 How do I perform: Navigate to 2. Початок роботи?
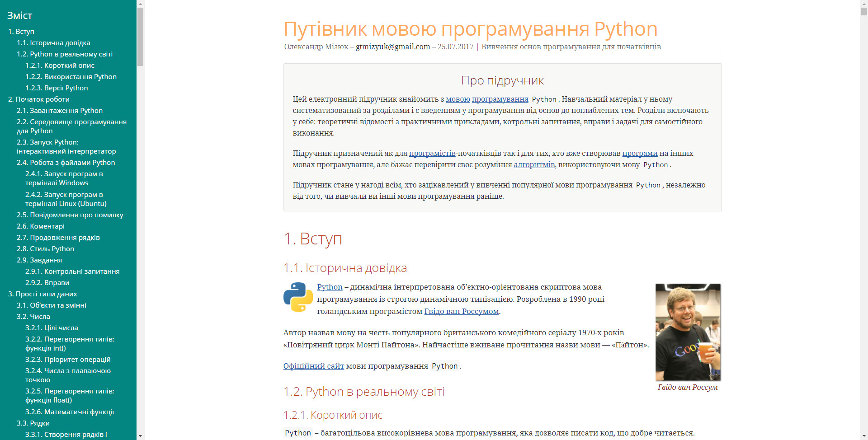point(39,99)
